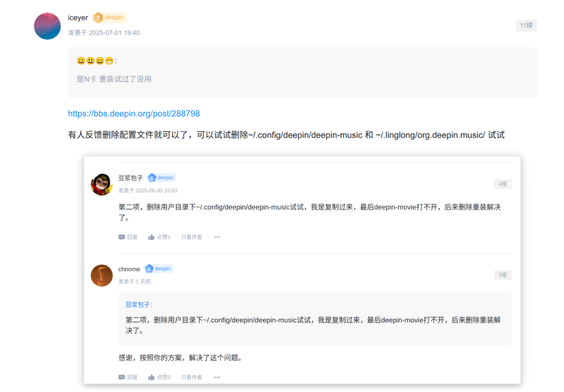Open the more options dots under chnome's post
The width and height of the screenshot is (564, 392).
pyautogui.click(x=217, y=377)
